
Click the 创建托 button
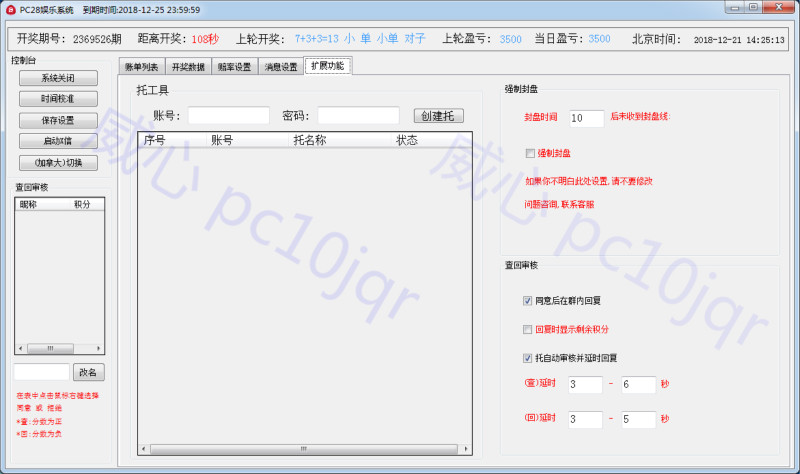[438, 116]
